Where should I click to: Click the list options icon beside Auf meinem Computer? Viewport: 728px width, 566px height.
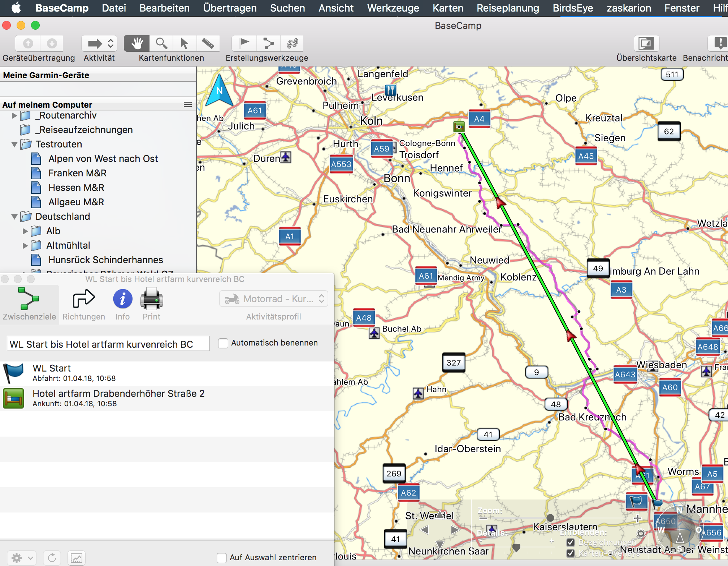(x=188, y=104)
